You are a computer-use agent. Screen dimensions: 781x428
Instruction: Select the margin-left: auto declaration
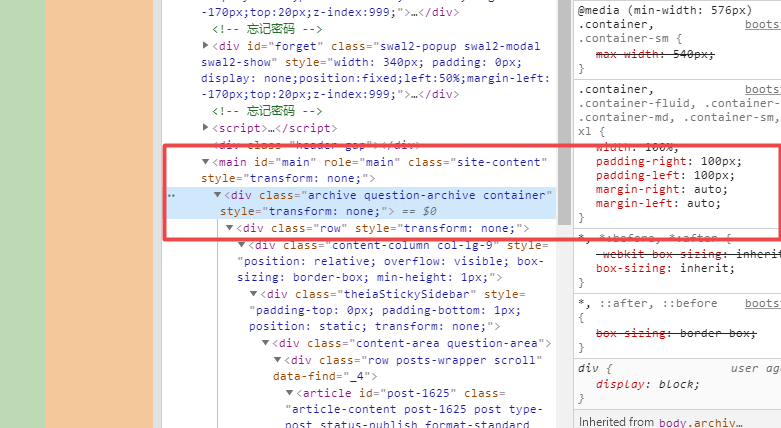[658, 203]
